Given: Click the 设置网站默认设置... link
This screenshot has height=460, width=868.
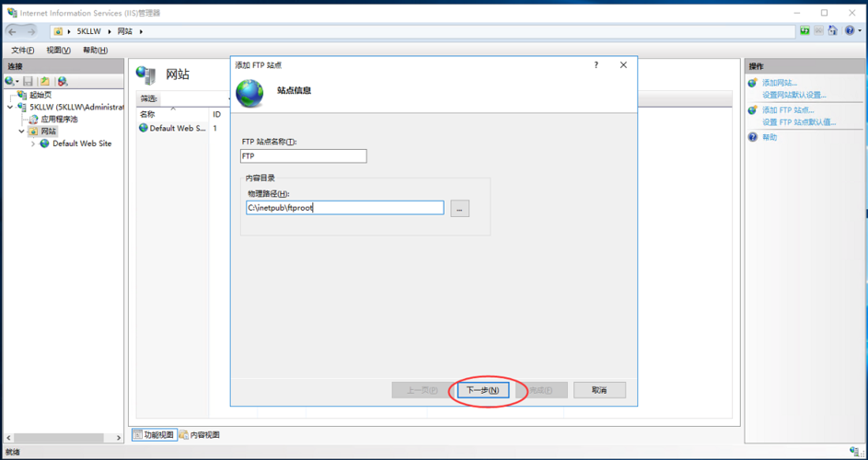Looking at the screenshot, I should click(793, 95).
